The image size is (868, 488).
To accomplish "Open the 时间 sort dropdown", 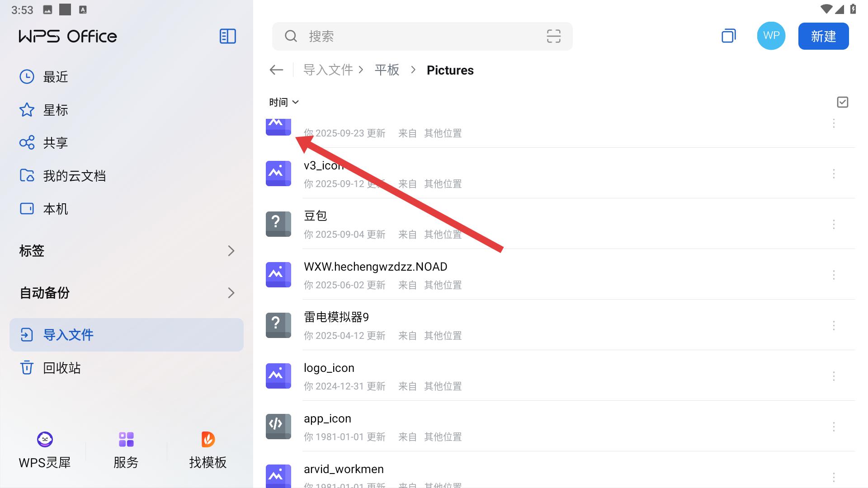I will coord(283,102).
